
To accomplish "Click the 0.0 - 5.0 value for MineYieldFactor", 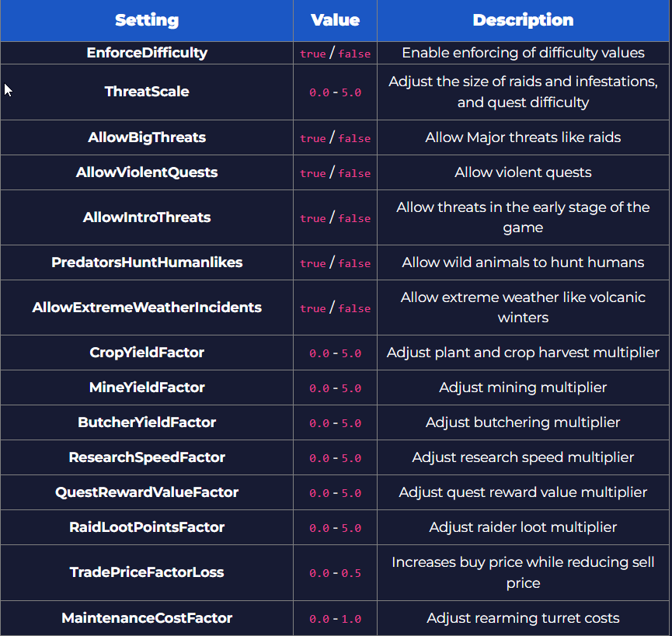I will pos(335,388).
